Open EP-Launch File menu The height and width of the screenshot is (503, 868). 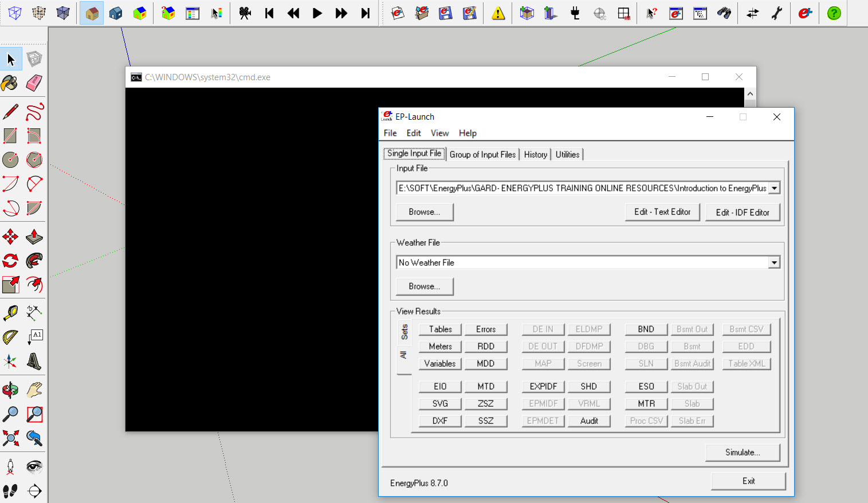390,133
